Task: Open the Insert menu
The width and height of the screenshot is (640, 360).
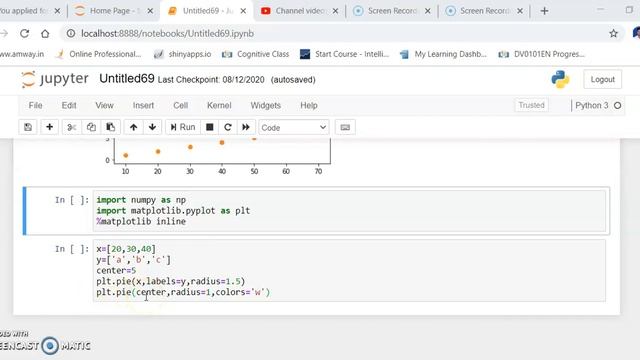Action: [143, 105]
